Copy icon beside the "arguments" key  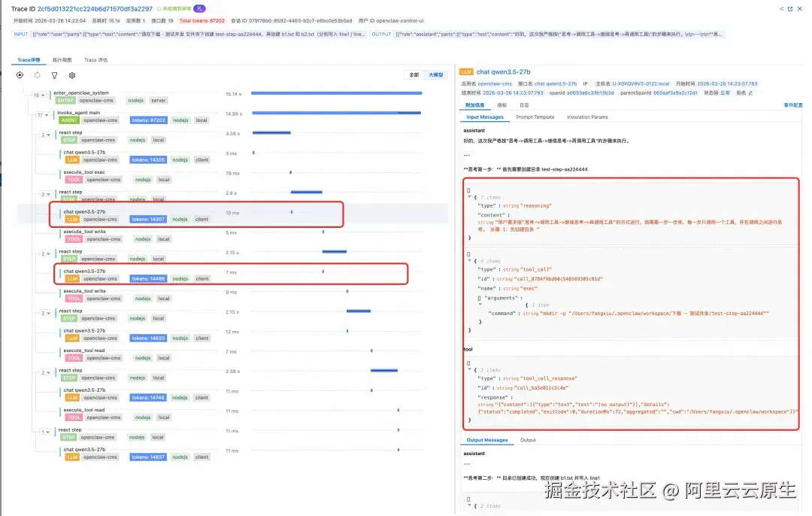point(479,298)
